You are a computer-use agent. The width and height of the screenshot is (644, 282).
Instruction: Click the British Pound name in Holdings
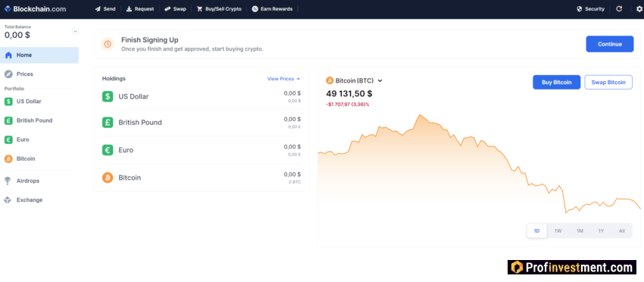pyautogui.click(x=140, y=123)
